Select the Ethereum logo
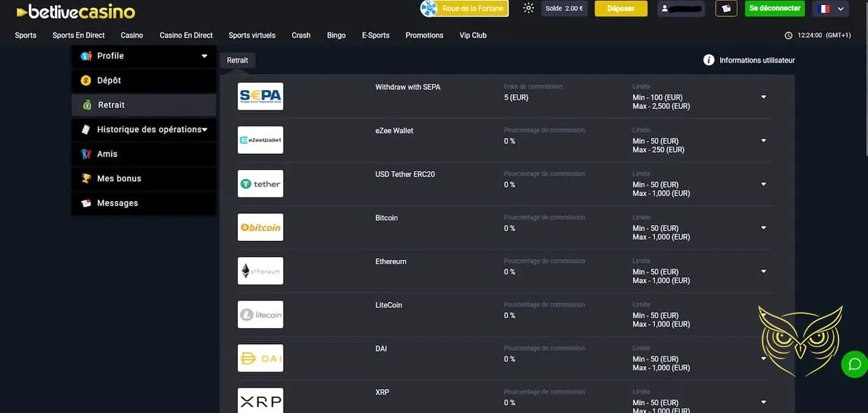 (260, 271)
